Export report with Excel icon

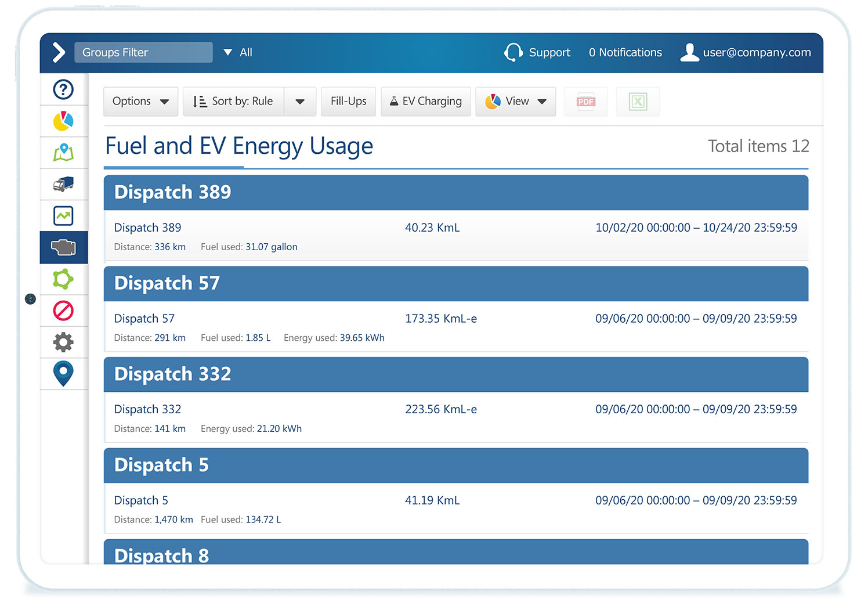pyautogui.click(x=638, y=102)
